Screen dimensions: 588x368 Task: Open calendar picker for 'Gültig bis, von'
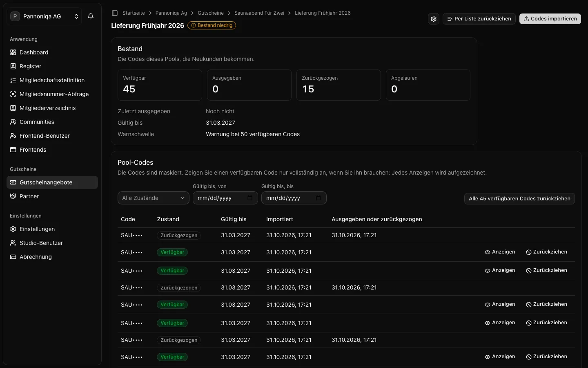250,198
